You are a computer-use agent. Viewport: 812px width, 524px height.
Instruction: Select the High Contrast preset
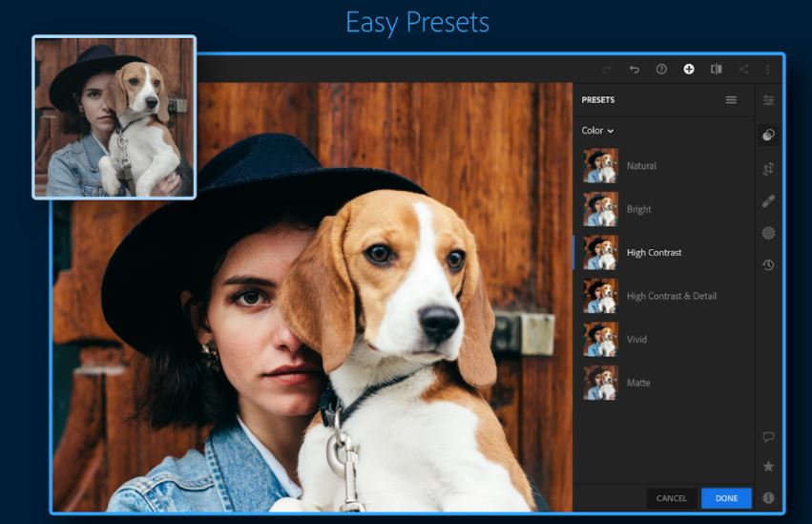click(664, 253)
